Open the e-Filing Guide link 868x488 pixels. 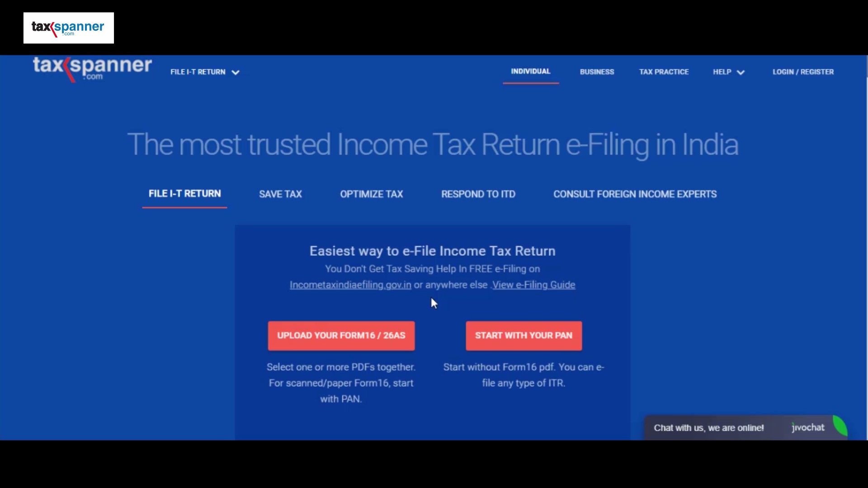coord(533,284)
